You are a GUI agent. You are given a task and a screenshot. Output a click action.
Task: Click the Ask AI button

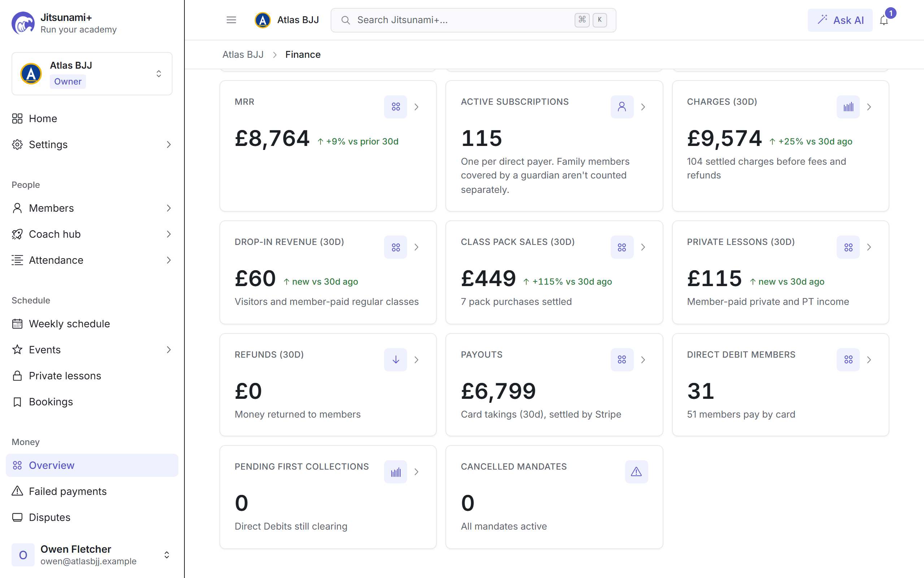[x=840, y=20]
